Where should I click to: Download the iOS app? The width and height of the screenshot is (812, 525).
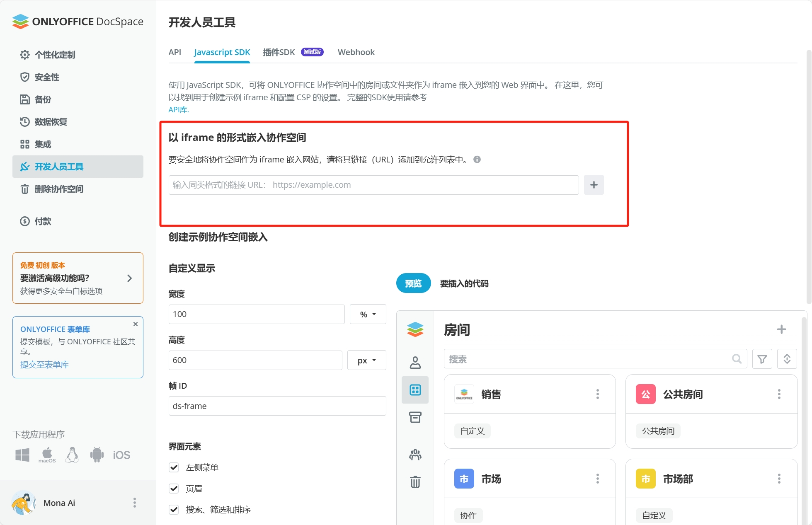121,455
